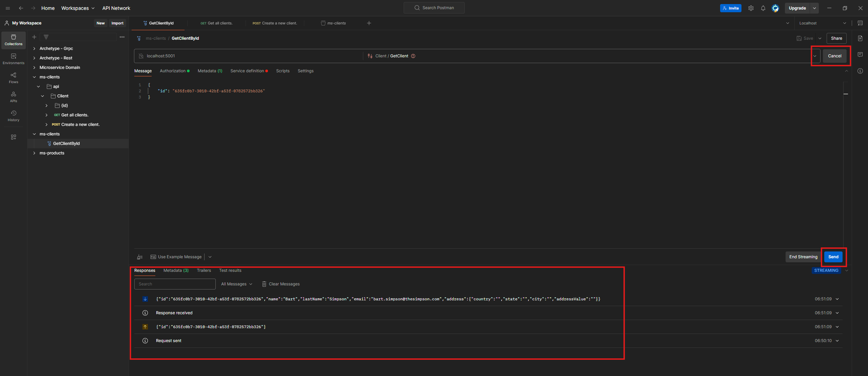The width and height of the screenshot is (868, 376).
Task: Go forward with the right arrow
Action: pyautogui.click(x=33, y=8)
